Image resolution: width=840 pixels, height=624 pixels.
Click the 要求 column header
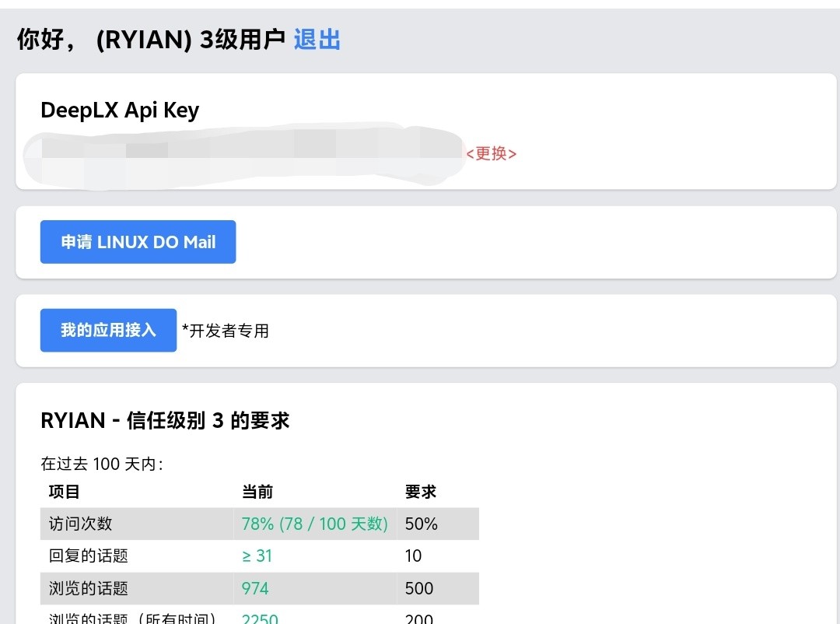point(421,492)
